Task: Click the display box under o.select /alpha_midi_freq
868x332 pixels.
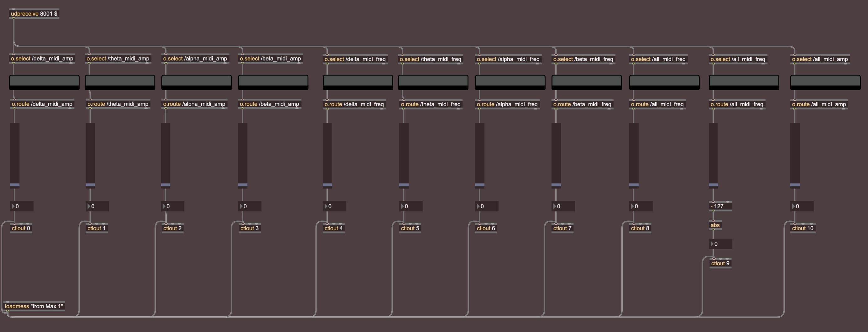Action: tap(510, 82)
